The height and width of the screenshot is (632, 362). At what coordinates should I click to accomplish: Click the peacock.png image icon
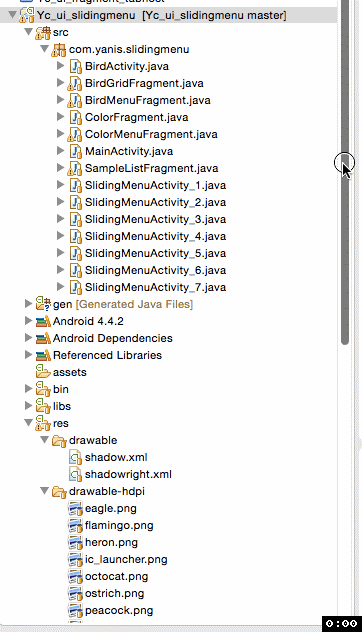click(75, 610)
